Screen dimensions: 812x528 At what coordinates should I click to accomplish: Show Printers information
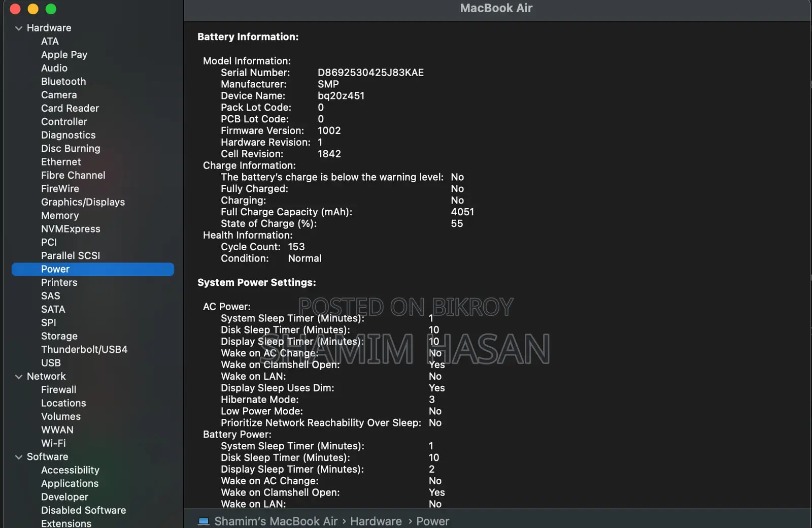click(x=59, y=283)
